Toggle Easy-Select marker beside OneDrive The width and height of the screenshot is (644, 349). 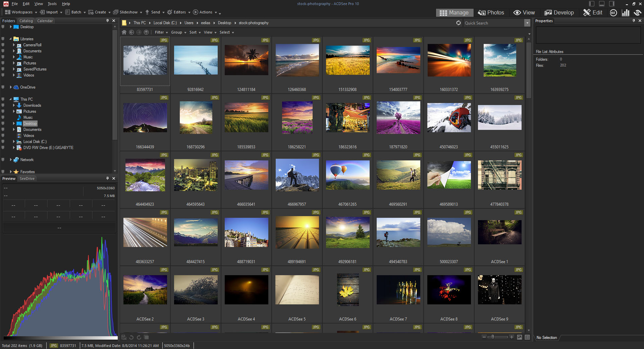pyautogui.click(x=3, y=87)
